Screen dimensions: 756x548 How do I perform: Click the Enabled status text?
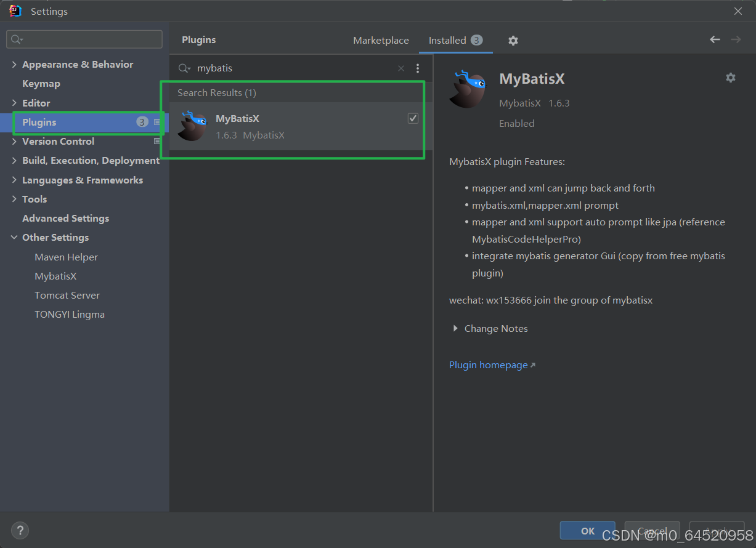tap(516, 124)
